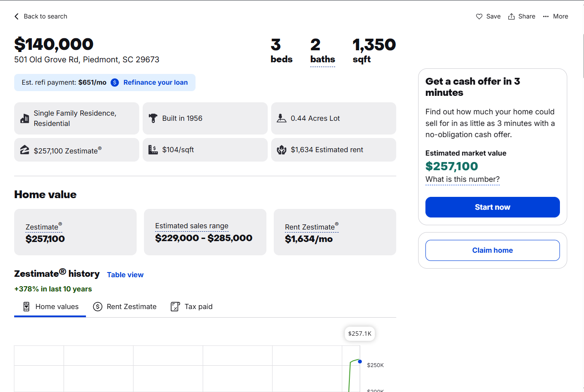584x392 pixels.
Task: Click the $229,000 - $285,000 sales range
Action: pyautogui.click(x=204, y=238)
